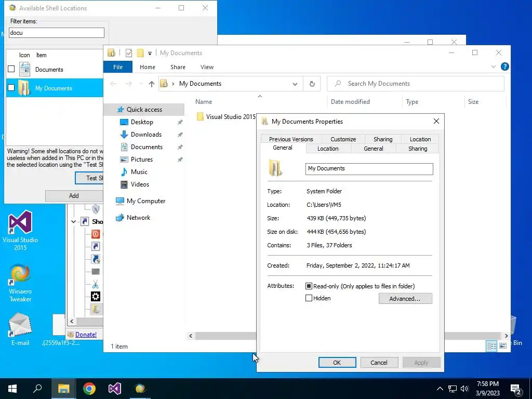Open the notification center icon
The height and width of the screenshot is (399, 532).
coord(515,389)
